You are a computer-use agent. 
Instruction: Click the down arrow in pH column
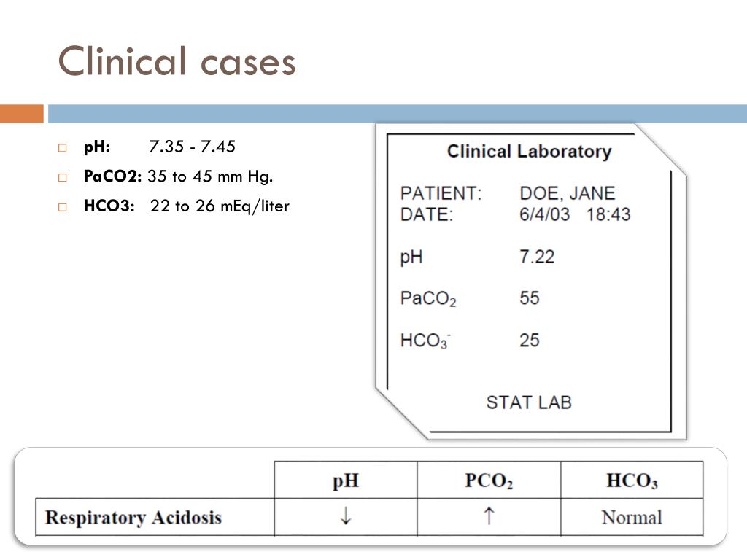[x=346, y=516]
